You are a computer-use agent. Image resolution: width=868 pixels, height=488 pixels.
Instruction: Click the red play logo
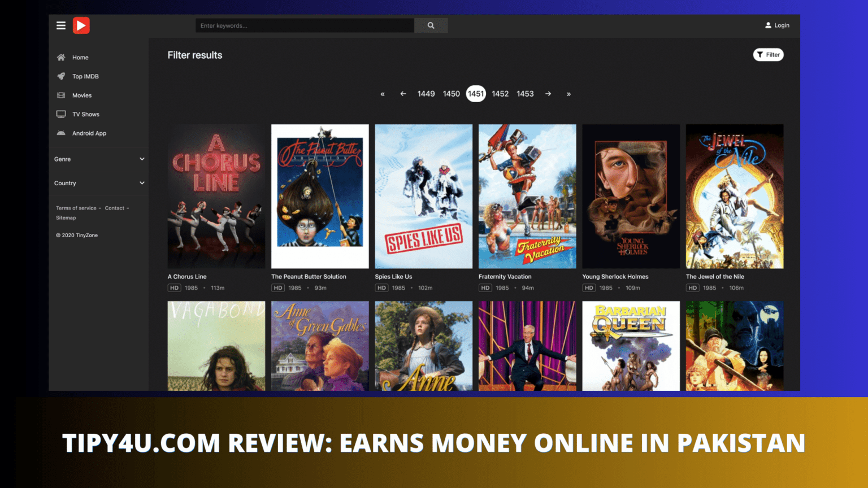tap(81, 25)
